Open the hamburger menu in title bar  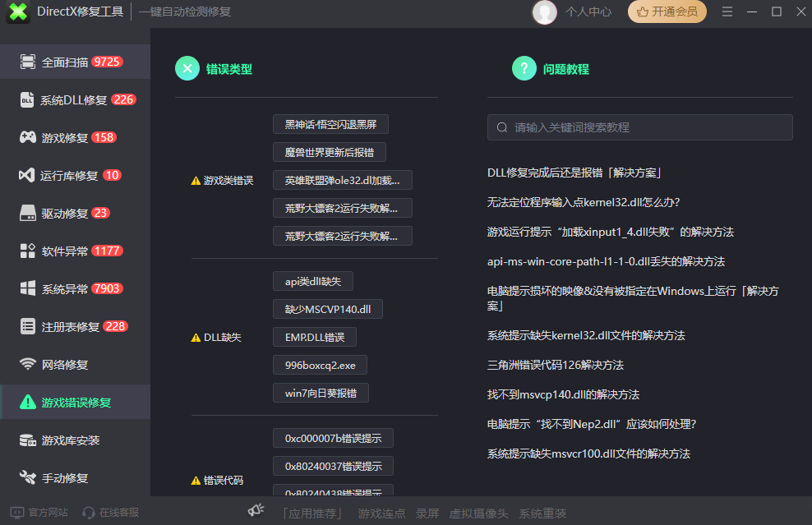click(727, 12)
